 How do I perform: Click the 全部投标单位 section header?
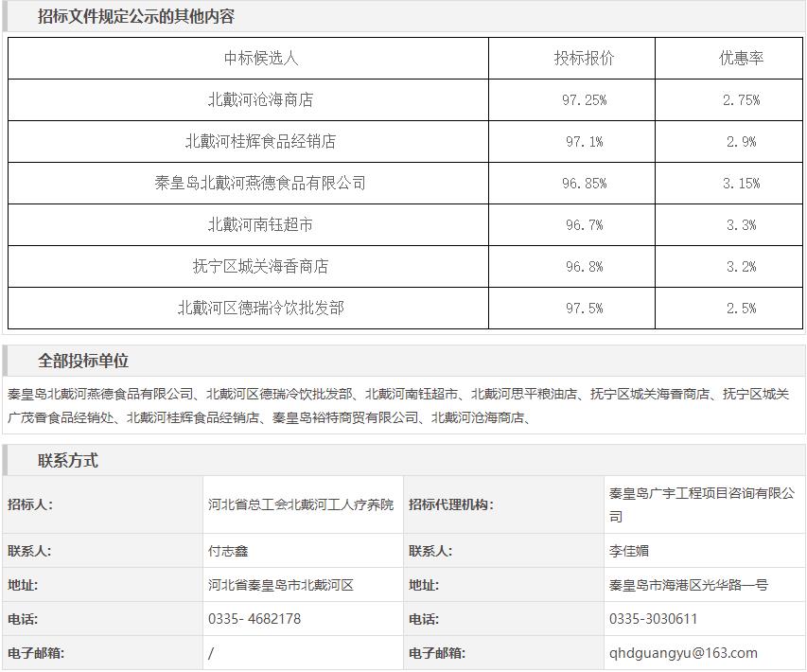tap(83, 361)
